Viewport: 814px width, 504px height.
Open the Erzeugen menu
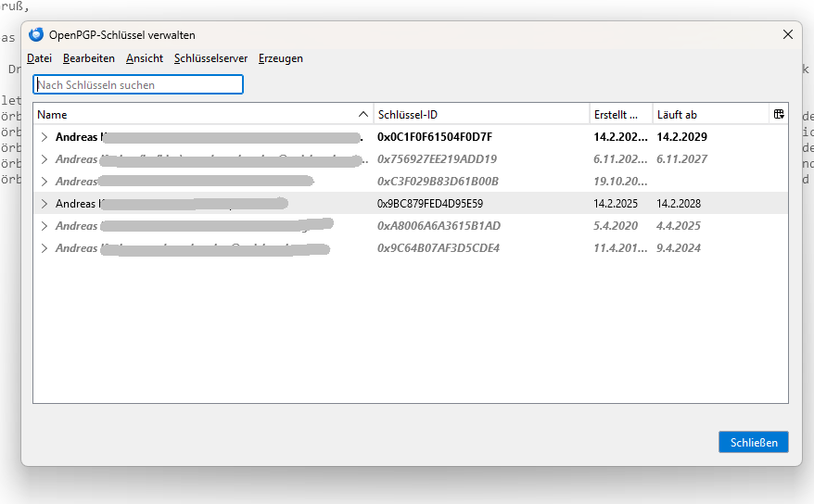pyautogui.click(x=281, y=58)
